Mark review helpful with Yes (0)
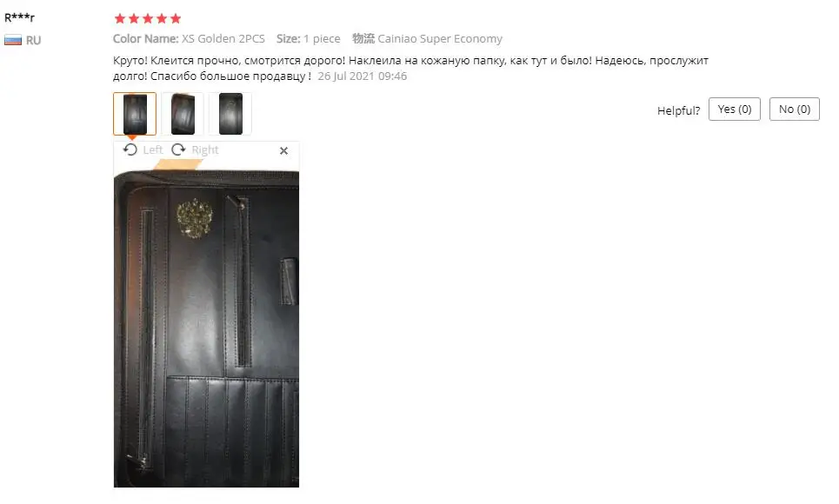Viewport: 839px width, 504px height. click(x=734, y=109)
